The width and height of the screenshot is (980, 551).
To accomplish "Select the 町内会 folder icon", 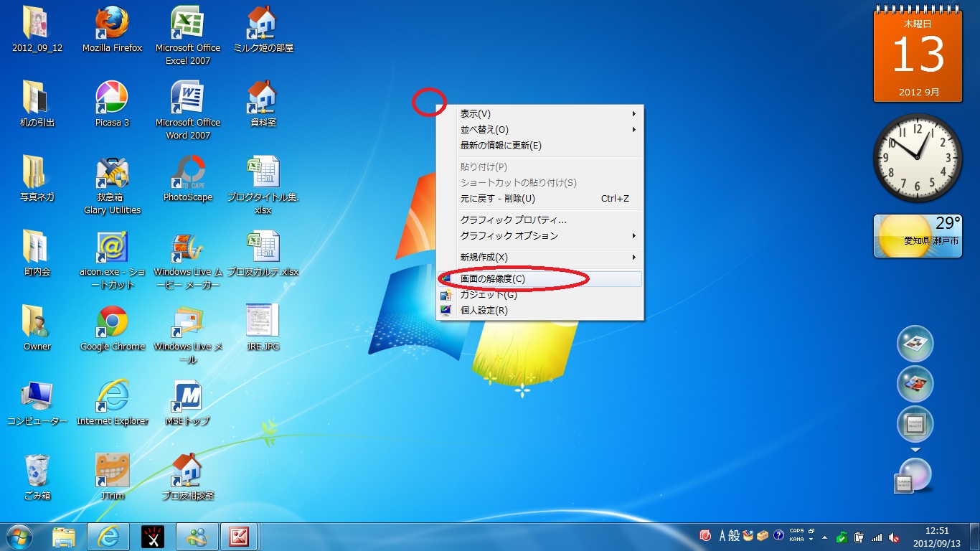I will tap(37, 254).
